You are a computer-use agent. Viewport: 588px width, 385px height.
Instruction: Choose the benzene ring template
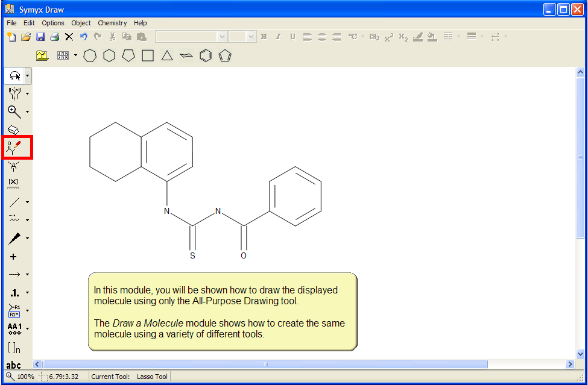206,56
